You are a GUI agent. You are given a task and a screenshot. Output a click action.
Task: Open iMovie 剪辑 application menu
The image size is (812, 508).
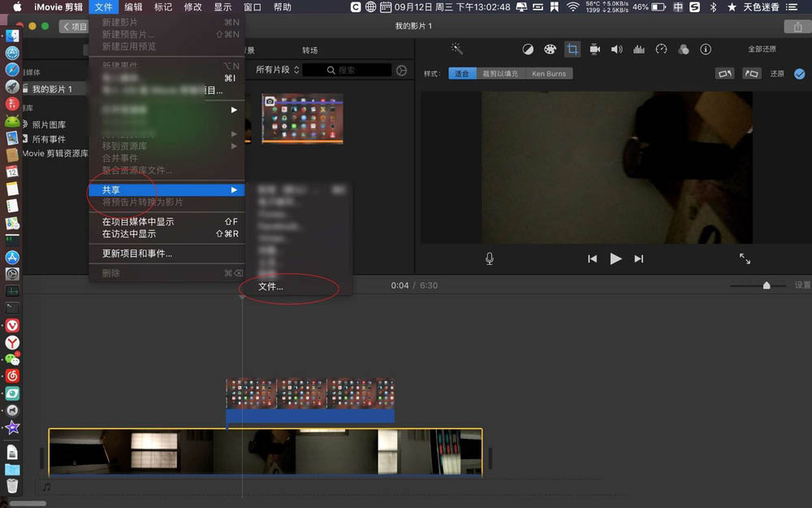click(58, 7)
